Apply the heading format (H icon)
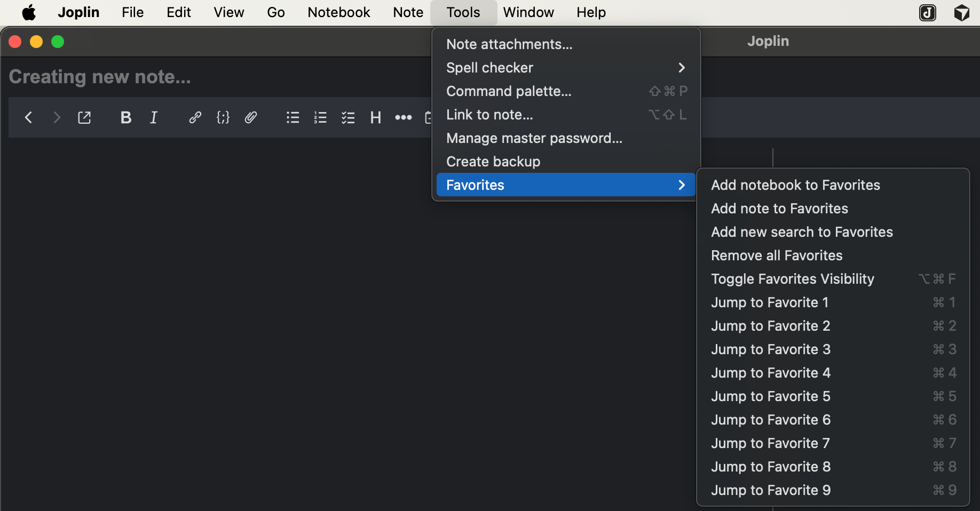This screenshot has height=511, width=980. coord(376,117)
